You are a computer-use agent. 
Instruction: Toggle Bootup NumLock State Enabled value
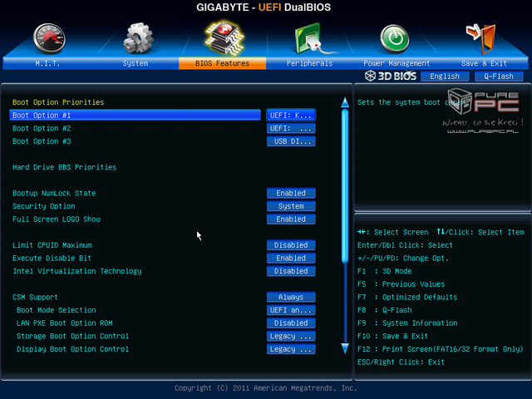(291, 193)
